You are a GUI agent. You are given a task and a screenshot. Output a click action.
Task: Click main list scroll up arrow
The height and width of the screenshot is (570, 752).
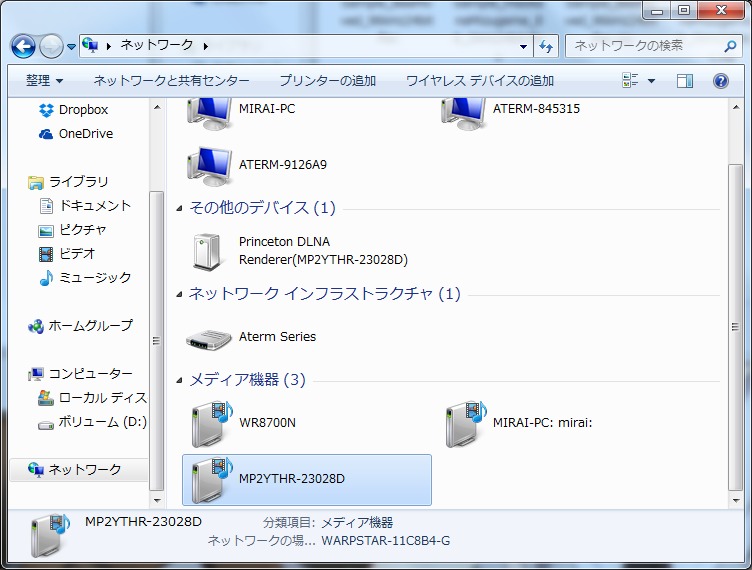pyautogui.click(x=736, y=107)
